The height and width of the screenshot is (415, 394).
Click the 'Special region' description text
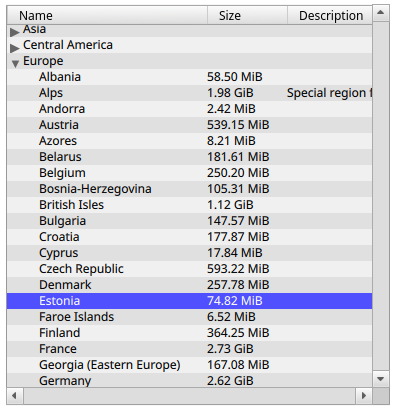click(x=329, y=93)
